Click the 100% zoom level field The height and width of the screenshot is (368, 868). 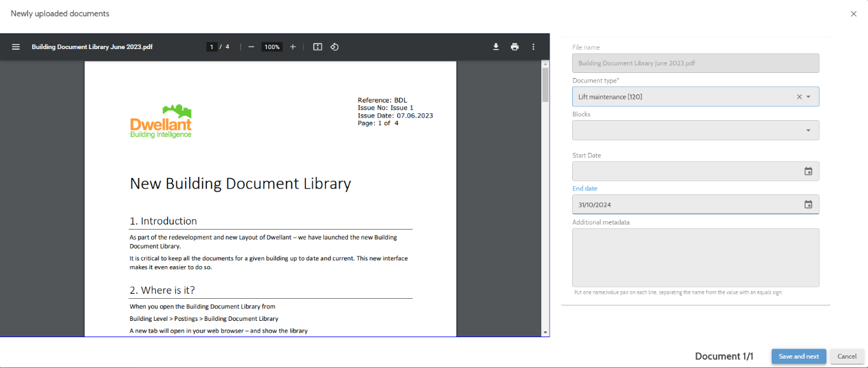click(x=272, y=47)
